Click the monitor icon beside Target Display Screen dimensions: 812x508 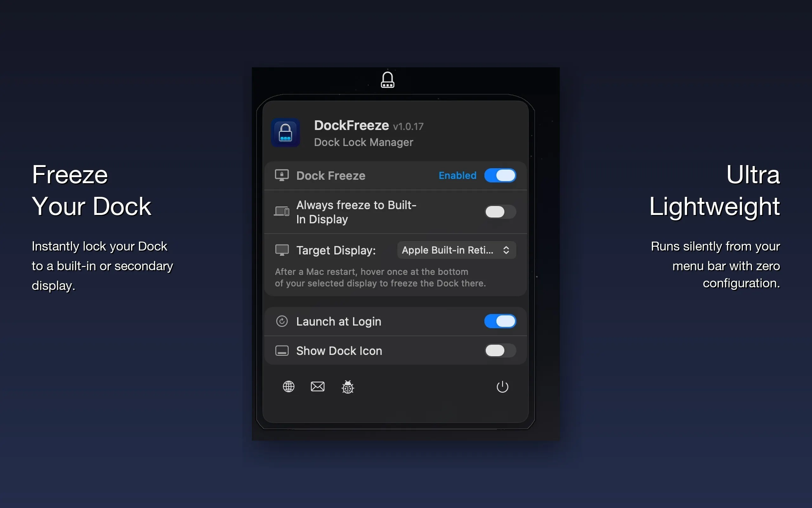[x=282, y=250]
